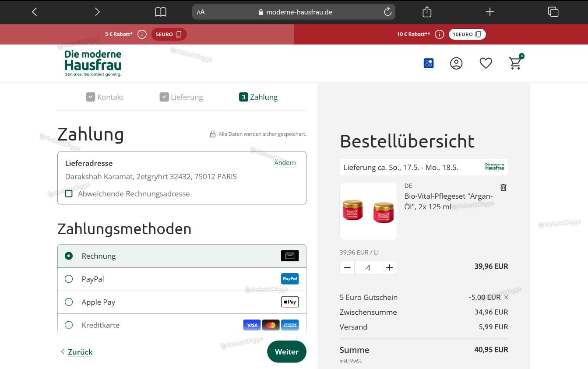588x369 pixels.
Task: Remove the 5 Euro Gutschein with x
Action: pos(507,297)
